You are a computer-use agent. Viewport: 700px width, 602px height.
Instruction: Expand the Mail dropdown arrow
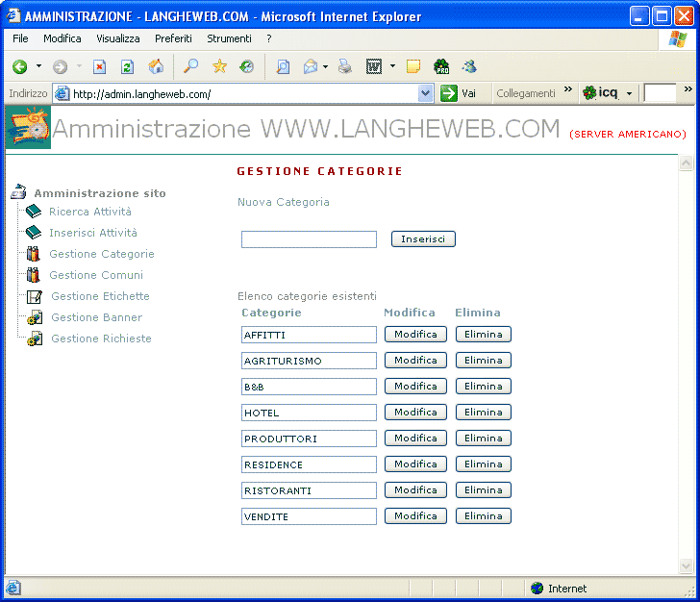325,67
